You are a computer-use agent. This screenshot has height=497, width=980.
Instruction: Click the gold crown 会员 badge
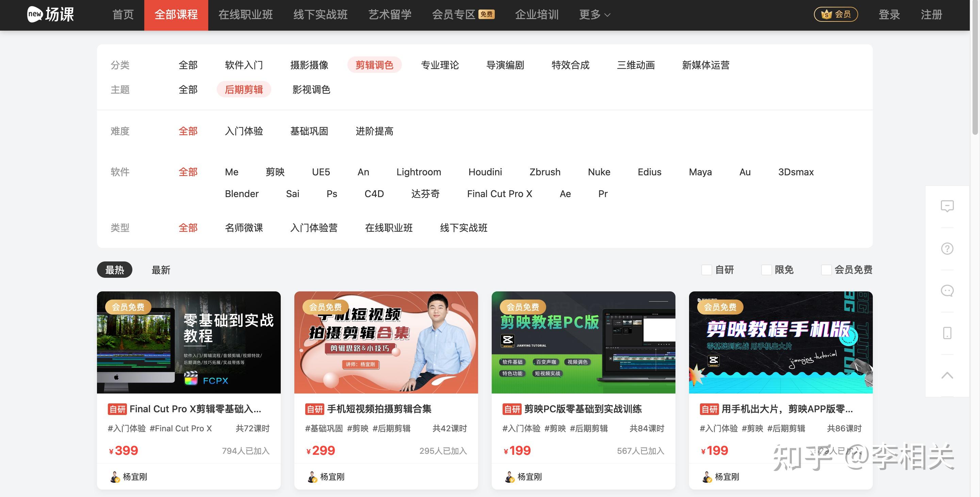(x=835, y=14)
